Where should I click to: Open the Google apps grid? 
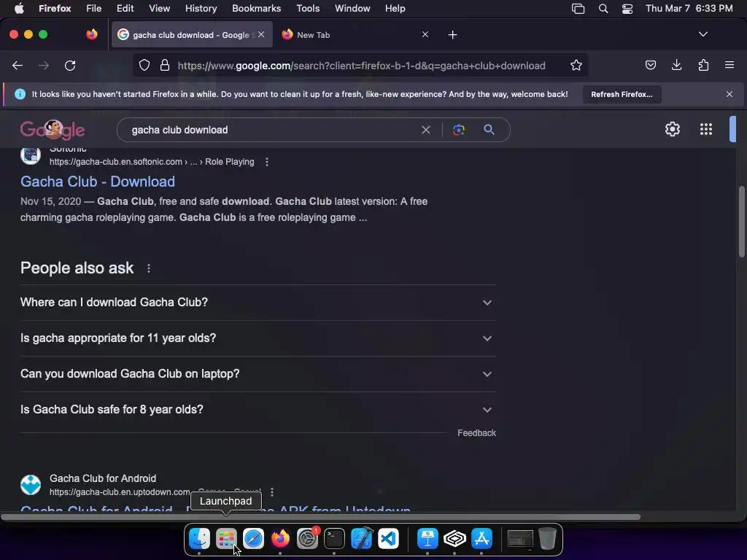coord(705,129)
